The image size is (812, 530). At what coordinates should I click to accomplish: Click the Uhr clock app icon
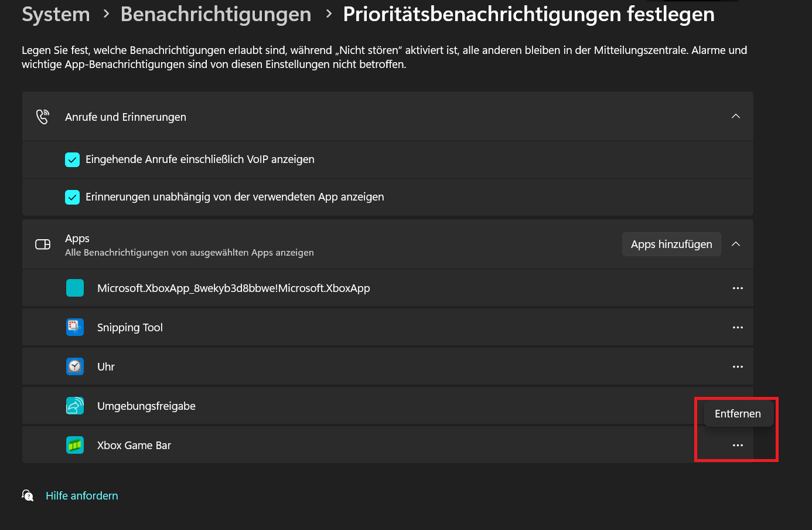[75, 366]
